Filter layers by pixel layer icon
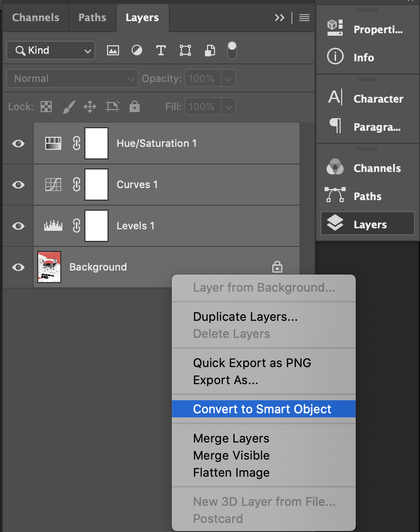This screenshot has height=532, width=420. tap(113, 51)
